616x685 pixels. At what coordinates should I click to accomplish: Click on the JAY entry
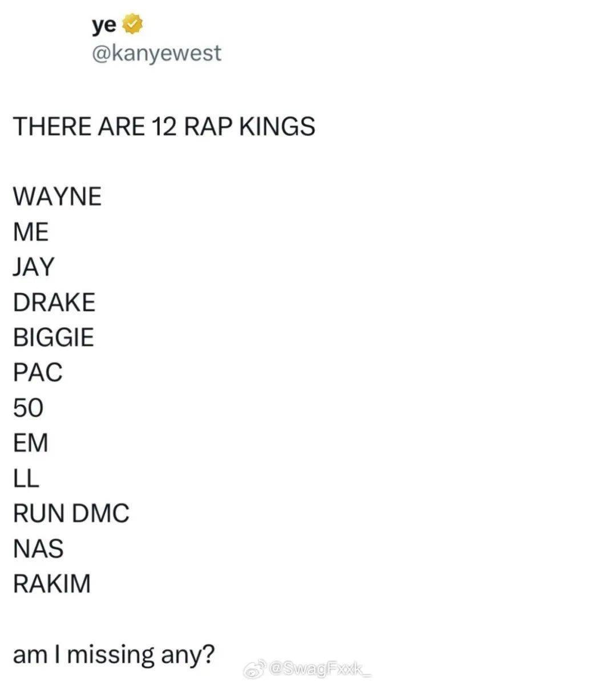point(34,267)
